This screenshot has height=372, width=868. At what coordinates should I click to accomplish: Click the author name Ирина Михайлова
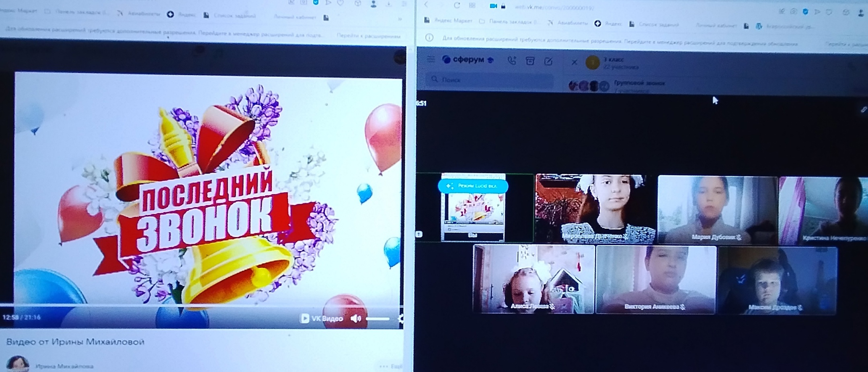[x=64, y=366]
